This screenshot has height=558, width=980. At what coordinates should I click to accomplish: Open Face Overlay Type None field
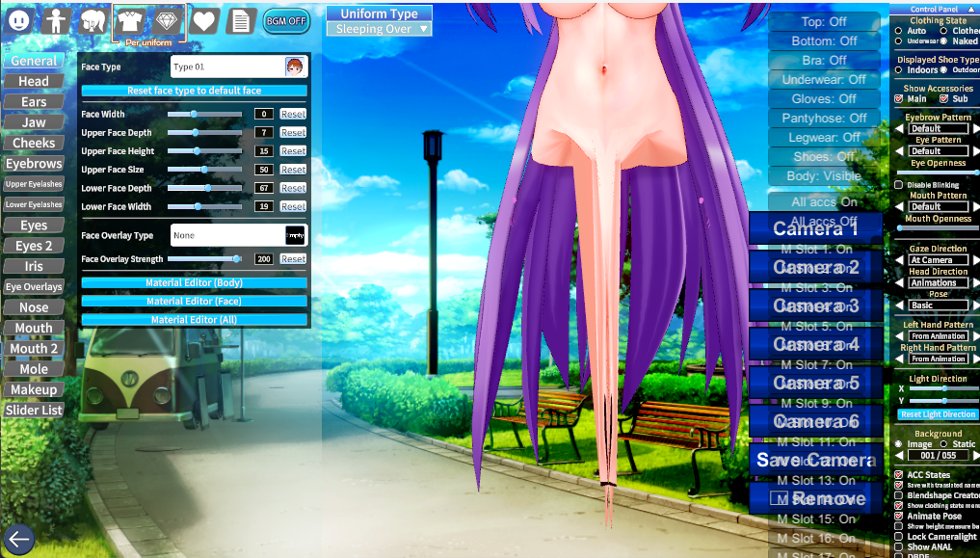239,235
